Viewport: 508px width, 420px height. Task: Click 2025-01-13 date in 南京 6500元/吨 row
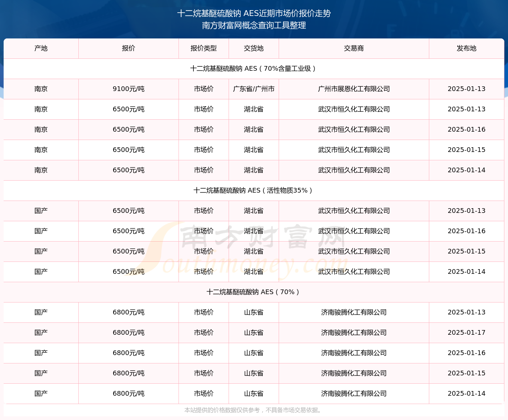click(467, 109)
